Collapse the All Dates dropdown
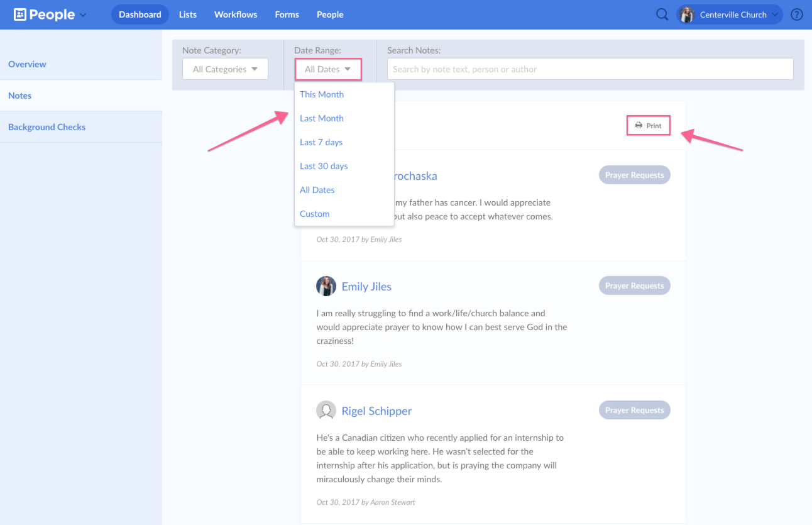Screen dimensions: 812x525 coord(327,69)
